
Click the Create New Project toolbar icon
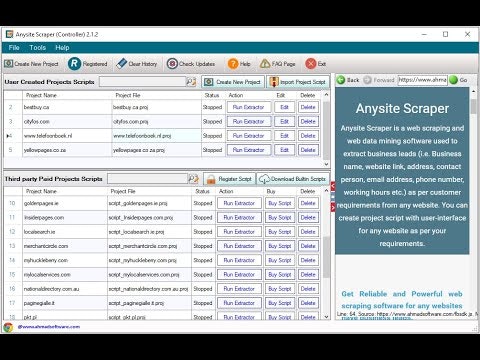click(x=9, y=64)
